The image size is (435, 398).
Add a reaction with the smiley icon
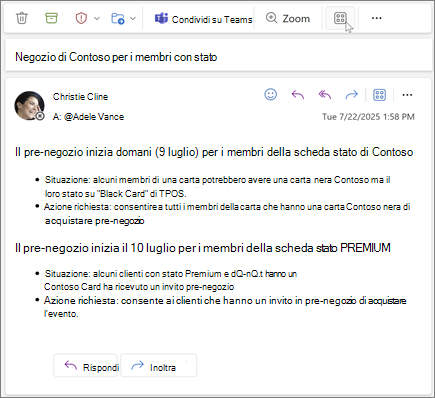[x=271, y=95]
